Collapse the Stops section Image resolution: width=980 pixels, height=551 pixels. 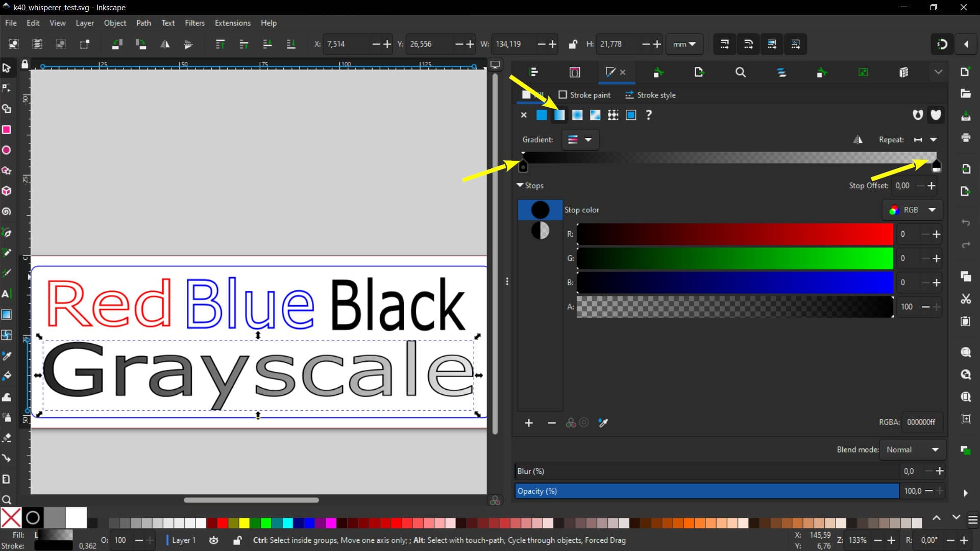(x=521, y=186)
